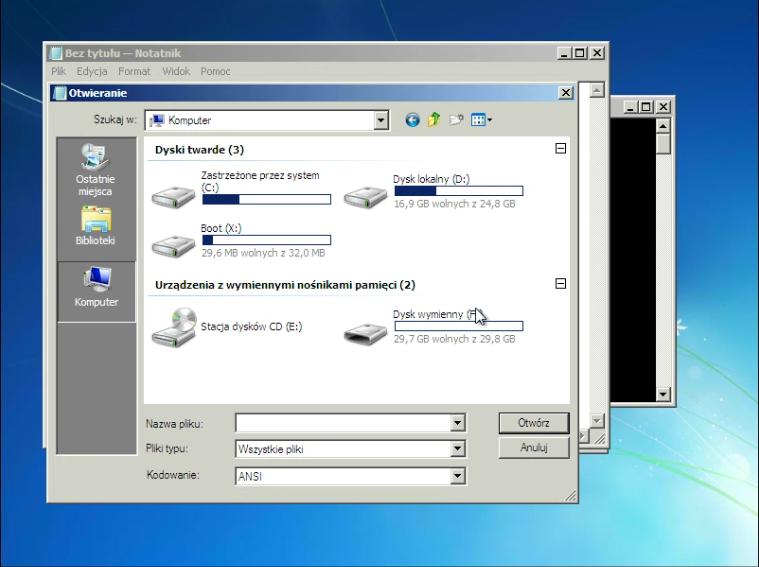
Task: Click the 16,9 GB wolnych z 24,8 GB text
Action: [x=455, y=204]
